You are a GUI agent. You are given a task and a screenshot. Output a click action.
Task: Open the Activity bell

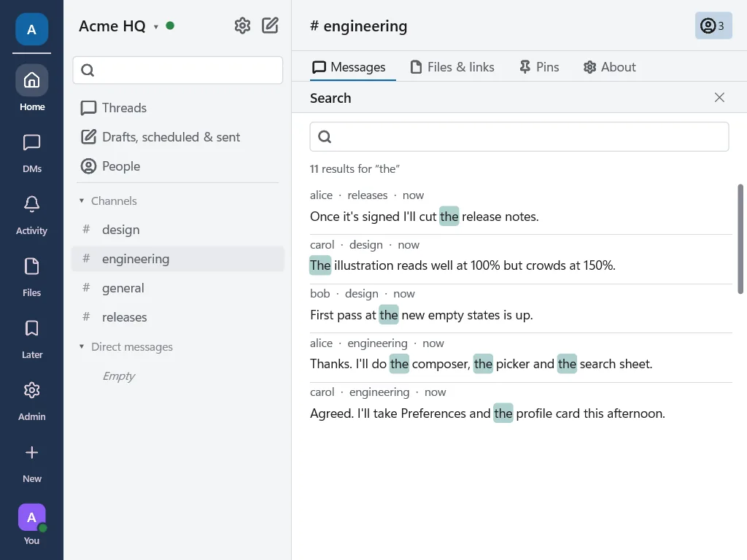(x=31, y=215)
